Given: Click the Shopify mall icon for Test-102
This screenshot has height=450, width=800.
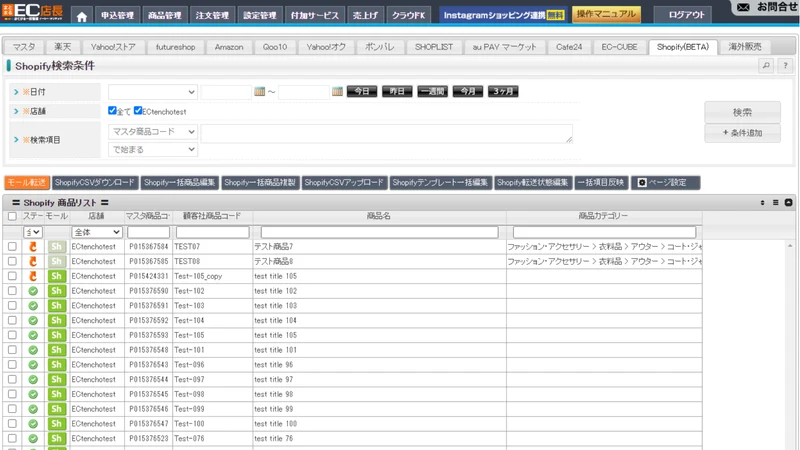Looking at the screenshot, I should (56, 291).
